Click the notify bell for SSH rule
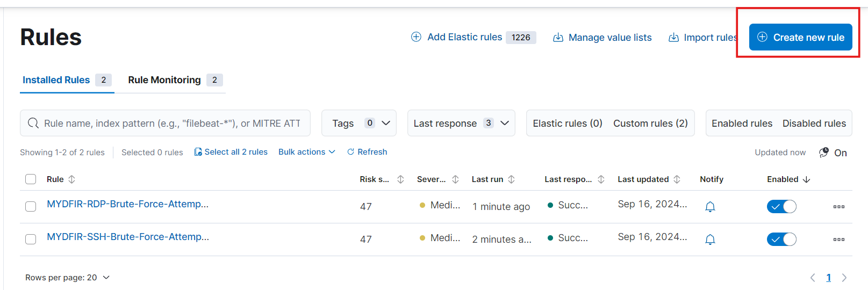Image resolution: width=868 pixels, height=290 pixels. coord(710,240)
